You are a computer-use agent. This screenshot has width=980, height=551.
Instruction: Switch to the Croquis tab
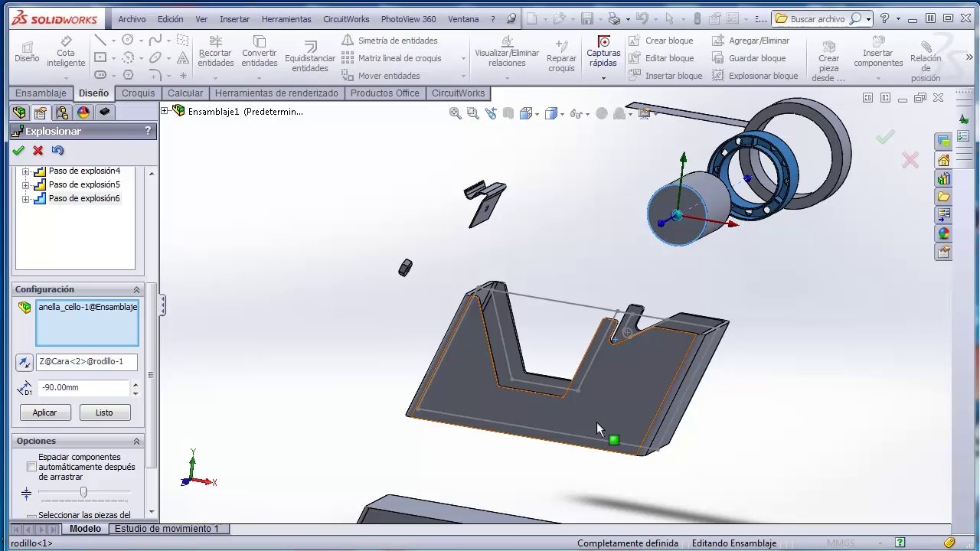point(138,93)
